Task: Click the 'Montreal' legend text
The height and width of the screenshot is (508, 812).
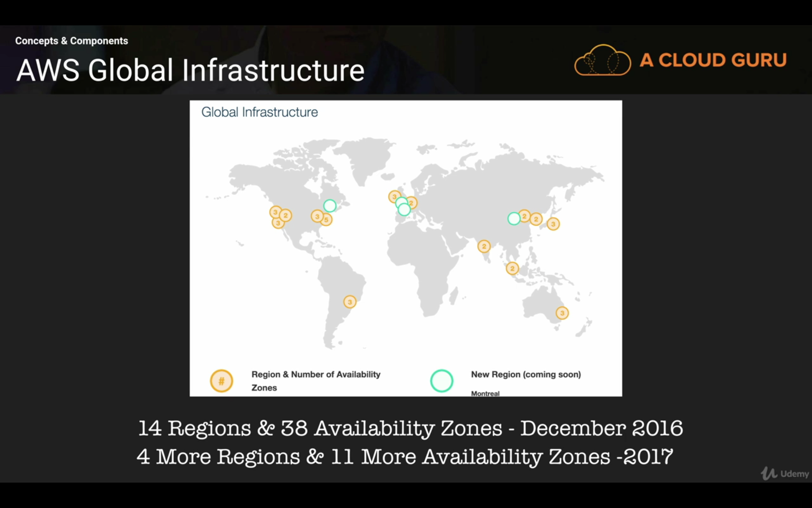Action: click(x=485, y=393)
